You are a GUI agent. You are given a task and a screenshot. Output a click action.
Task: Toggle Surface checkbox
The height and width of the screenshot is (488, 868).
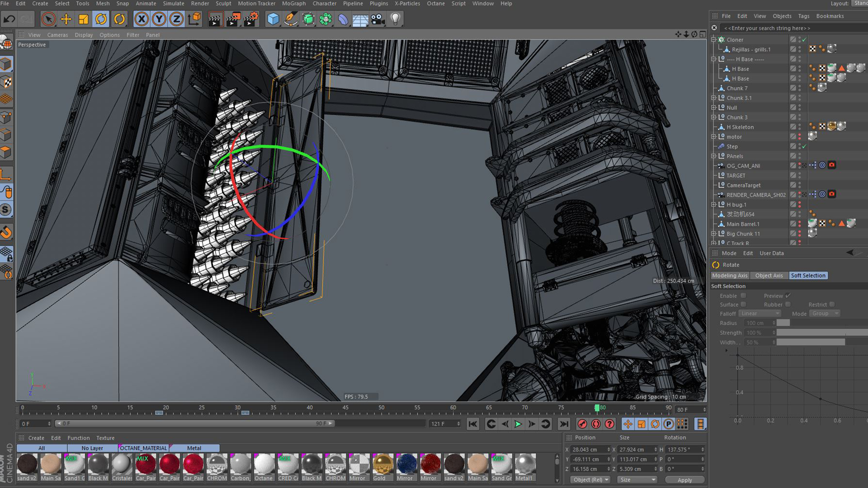pyautogui.click(x=743, y=305)
